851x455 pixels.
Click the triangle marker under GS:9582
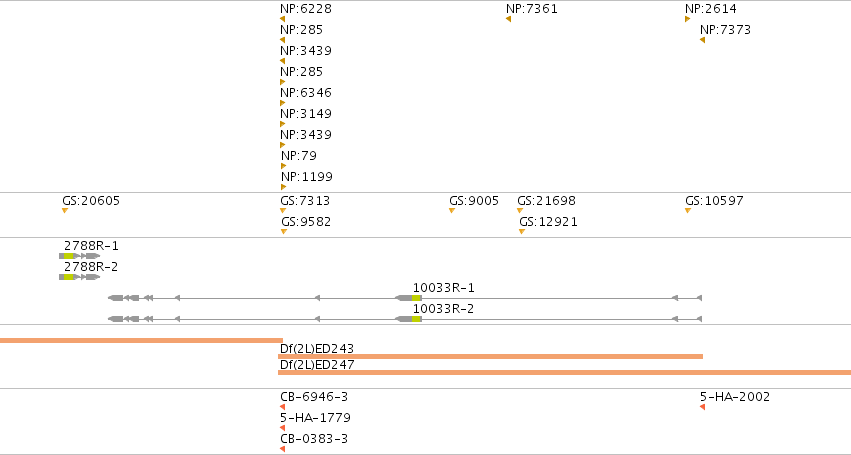pyautogui.click(x=284, y=232)
